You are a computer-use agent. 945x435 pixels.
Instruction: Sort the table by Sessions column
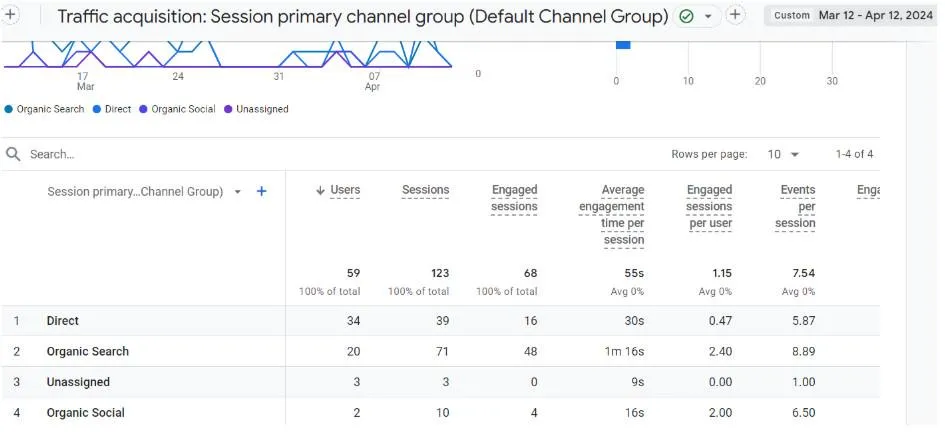click(425, 190)
